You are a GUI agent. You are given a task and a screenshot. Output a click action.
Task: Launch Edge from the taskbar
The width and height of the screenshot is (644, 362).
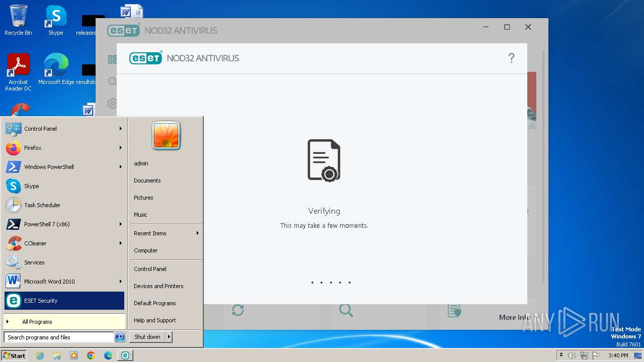point(108,355)
